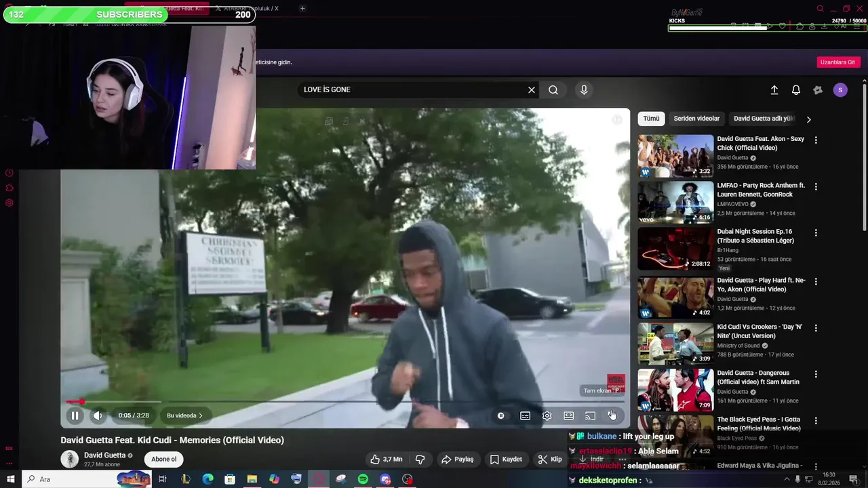The width and height of the screenshot is (868, 488).
Task: Open options menu for Day 'N' Nite
Action: (816, 327)
